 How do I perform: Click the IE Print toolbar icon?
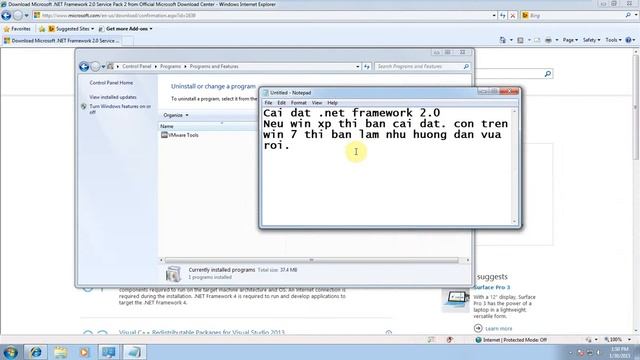pyautogui.click(x=548, y=40)
